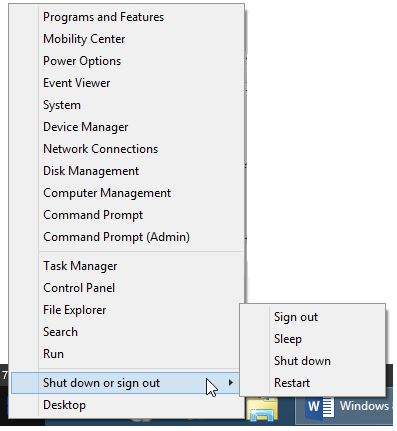Select Sleep in the submenu
397x431 pixels.
(288, 339)
